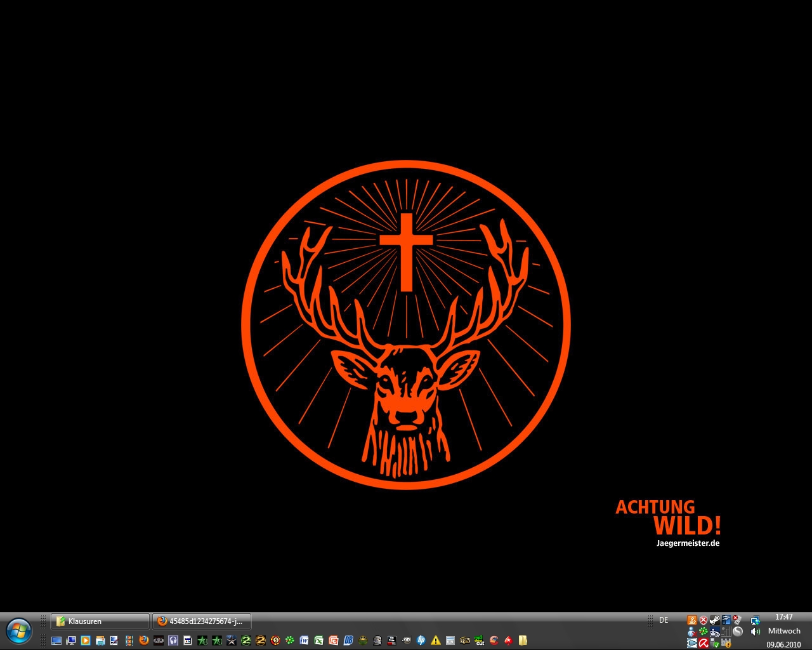Click the volume speaker tray icon

(x=755, y=632)
